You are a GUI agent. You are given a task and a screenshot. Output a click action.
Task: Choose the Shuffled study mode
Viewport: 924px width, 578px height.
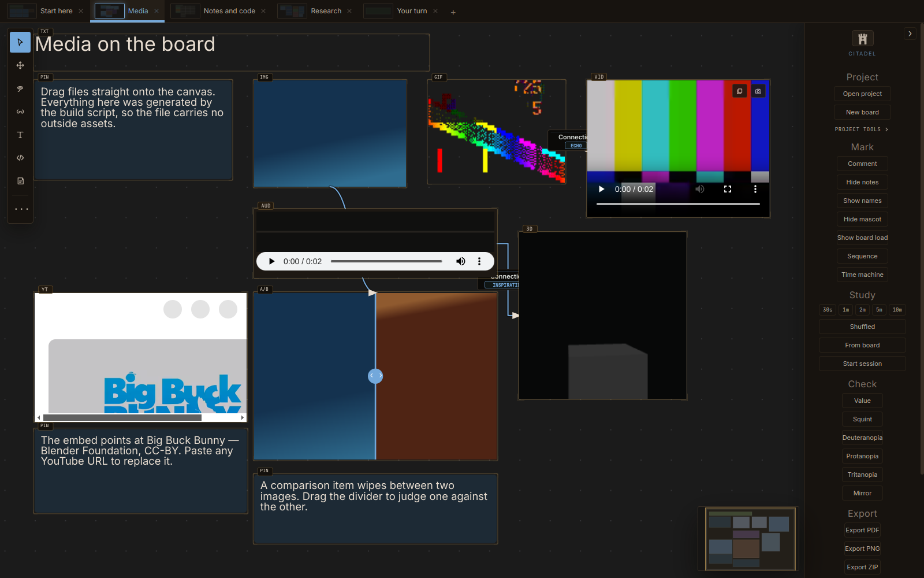click(862, 327)
